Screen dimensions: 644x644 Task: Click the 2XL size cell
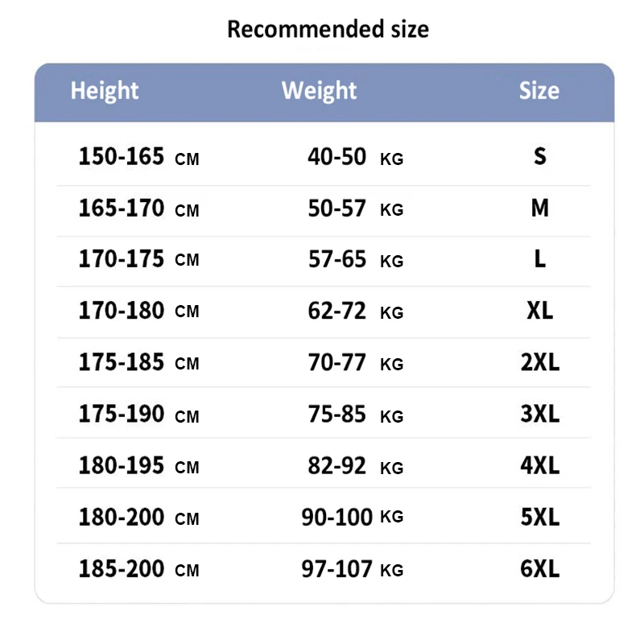pos(539,362)
